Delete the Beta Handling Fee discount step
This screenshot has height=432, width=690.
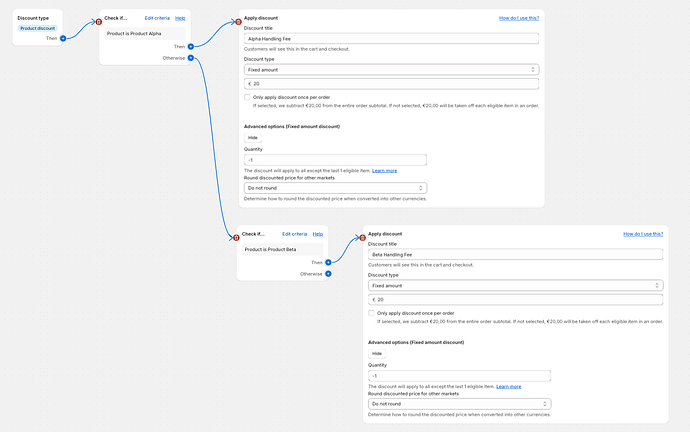(362, 238)
